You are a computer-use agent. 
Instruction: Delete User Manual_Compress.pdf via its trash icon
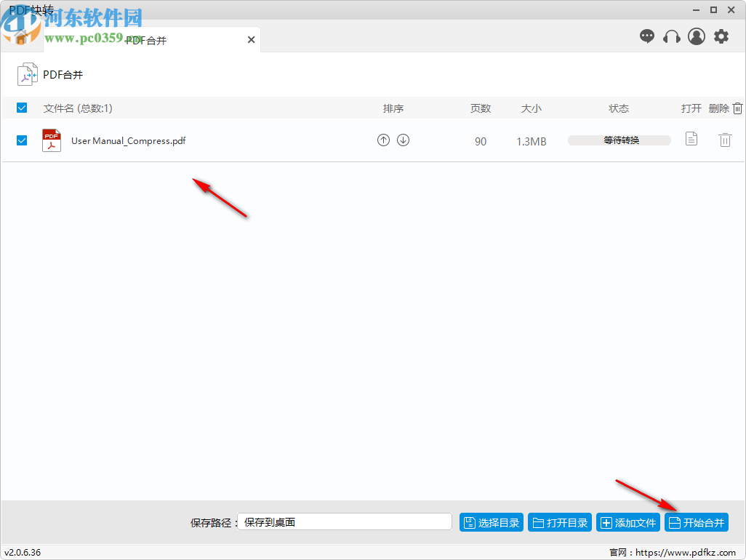tap(725, 140)
